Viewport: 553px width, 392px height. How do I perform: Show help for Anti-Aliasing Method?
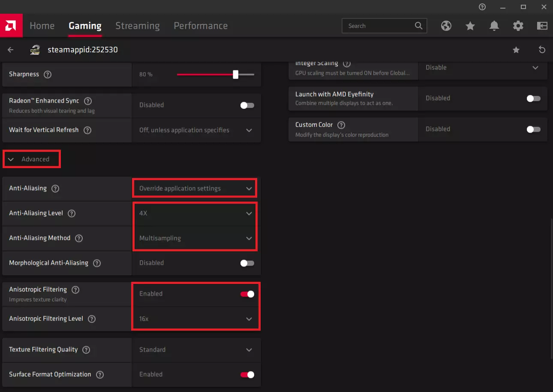[79, 238]
